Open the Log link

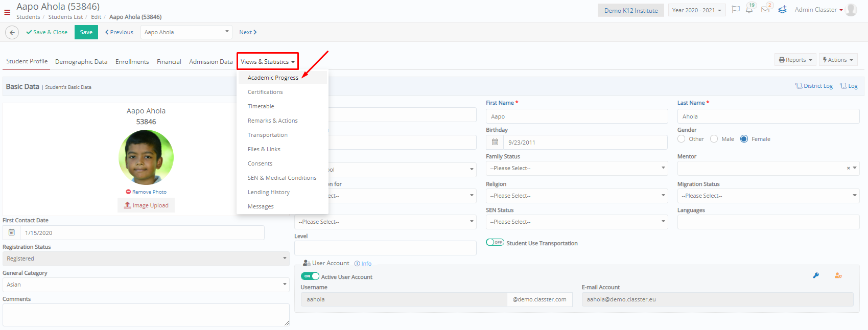849,86
